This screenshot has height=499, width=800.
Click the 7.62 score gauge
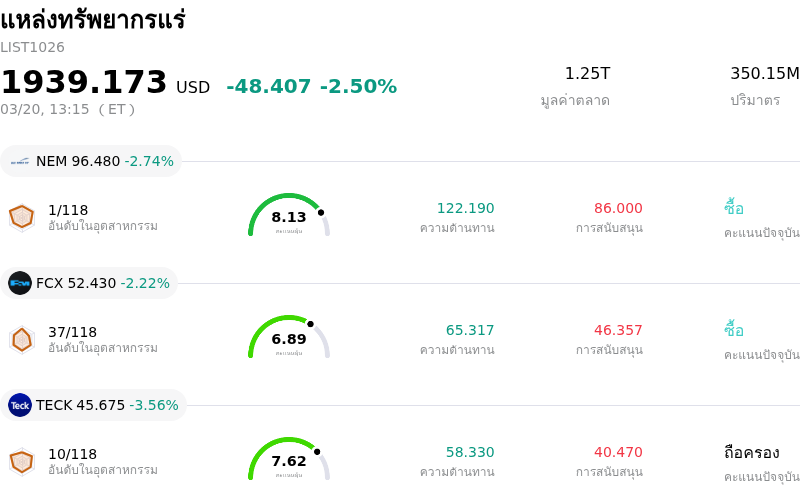[289, 460]
